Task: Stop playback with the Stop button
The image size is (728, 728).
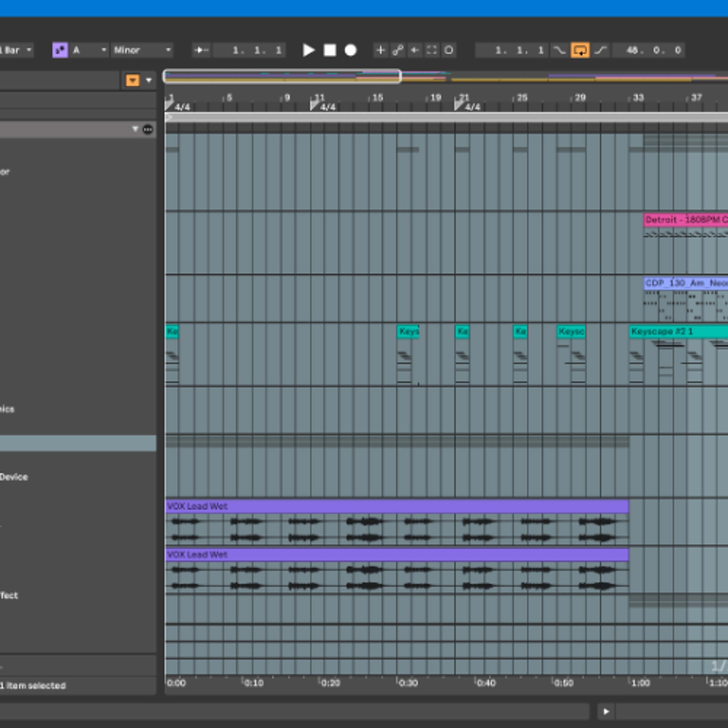Action: click(330, 50)
